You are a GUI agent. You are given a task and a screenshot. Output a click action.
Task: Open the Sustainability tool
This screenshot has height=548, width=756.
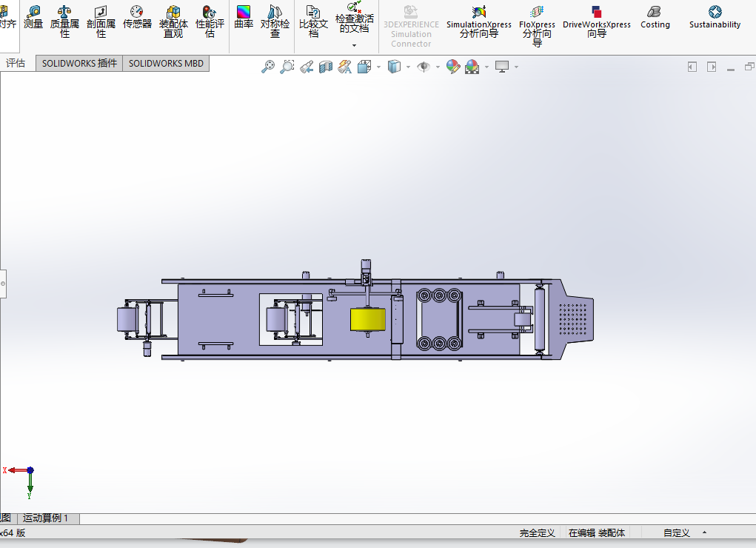pyautogui.click(x=715, y=18)
